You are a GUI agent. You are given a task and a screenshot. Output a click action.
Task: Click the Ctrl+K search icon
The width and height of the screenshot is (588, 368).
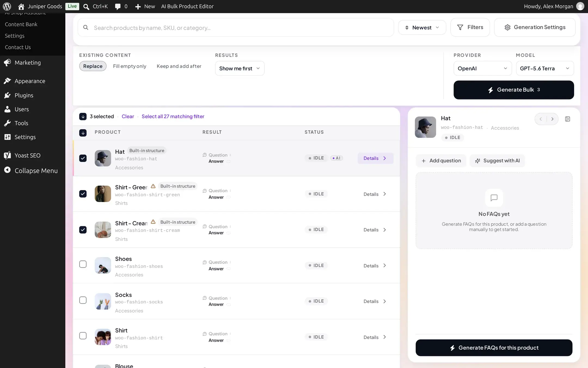tap(86, 7)
